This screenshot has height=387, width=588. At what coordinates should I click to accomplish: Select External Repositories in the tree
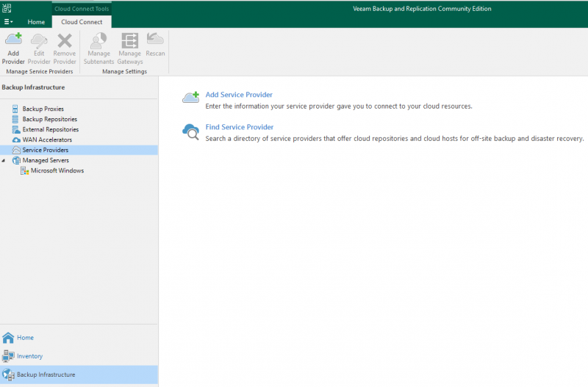[50, 129]
